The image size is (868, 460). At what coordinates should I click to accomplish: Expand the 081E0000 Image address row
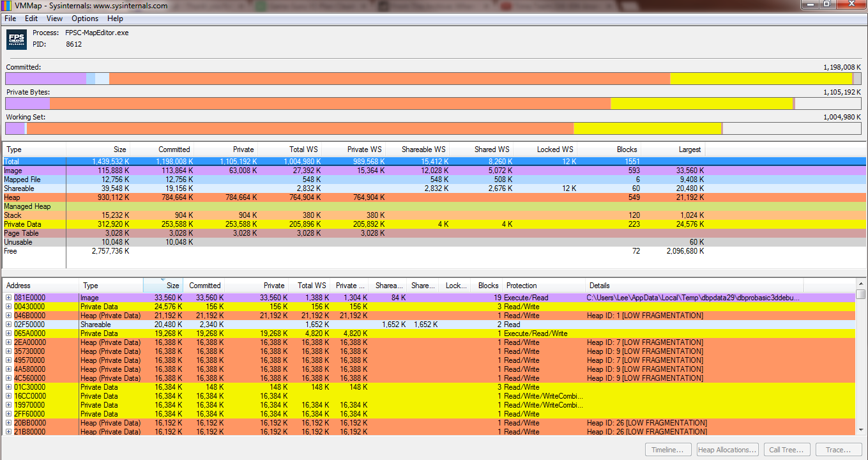point(9,298)
